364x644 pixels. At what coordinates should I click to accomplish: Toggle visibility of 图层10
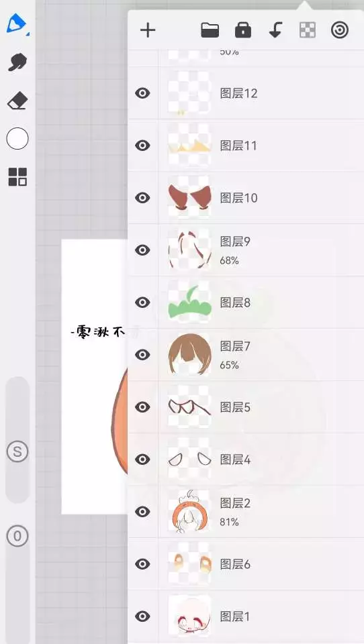pos(142,197)
